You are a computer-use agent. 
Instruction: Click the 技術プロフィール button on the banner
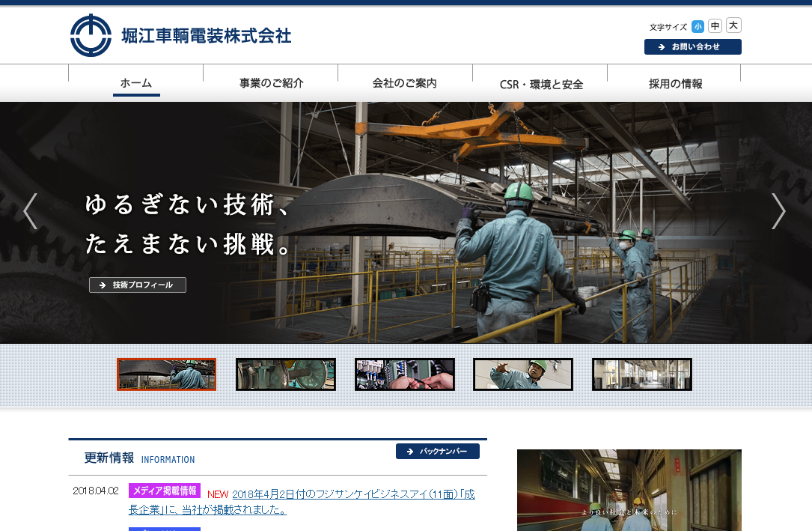(138, 285)
